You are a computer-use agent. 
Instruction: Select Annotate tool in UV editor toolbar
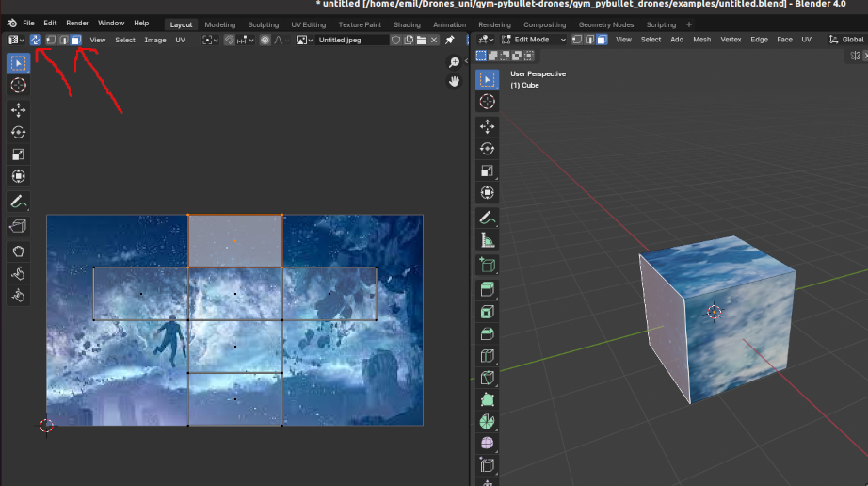[18, 202]
